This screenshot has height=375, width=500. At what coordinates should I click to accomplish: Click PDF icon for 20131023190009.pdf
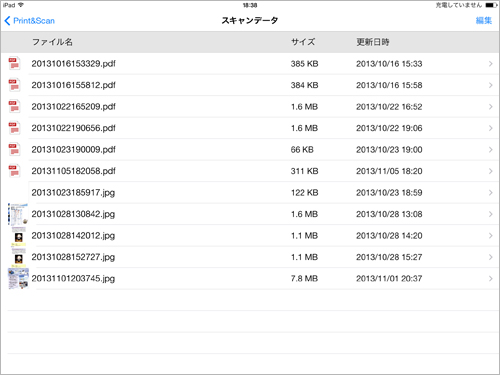(14, 149)
